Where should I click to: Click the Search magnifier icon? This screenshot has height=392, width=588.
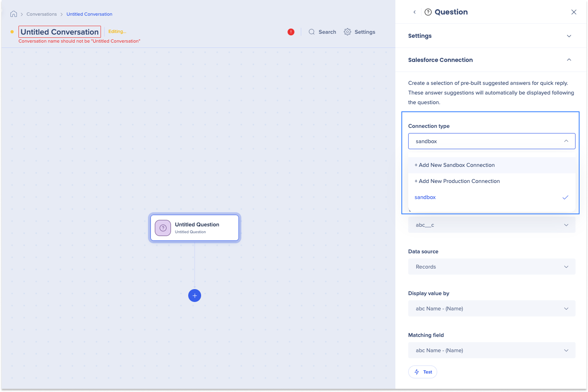pos(312,32)
